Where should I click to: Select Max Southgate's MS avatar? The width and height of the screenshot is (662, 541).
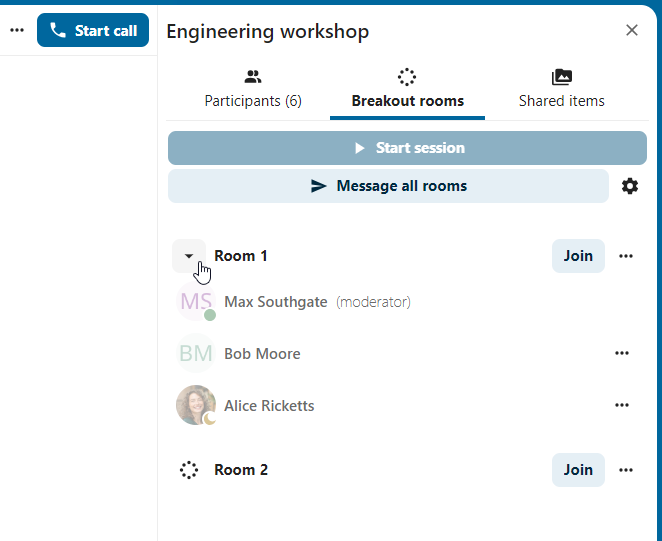pos(196,301)
